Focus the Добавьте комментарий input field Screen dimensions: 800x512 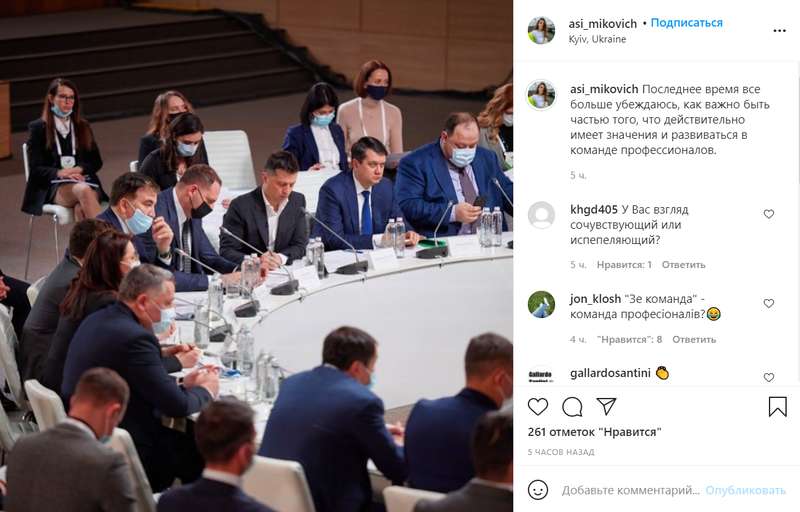click(631, 491)
